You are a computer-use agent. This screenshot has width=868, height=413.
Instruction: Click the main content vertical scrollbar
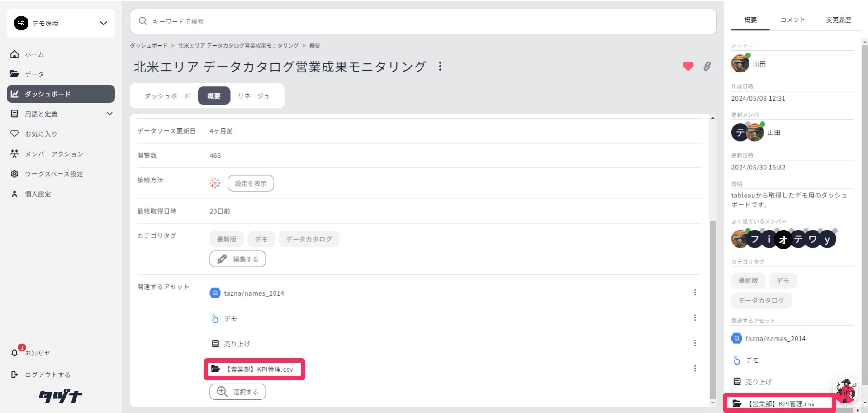click(x=713, y=308)
